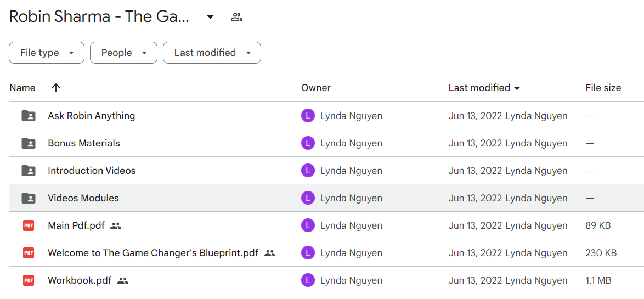Image resolution: width=644 pixels, height=299 pixels.
Task: Select Welcome to The Game Changer's Blueprint.pdf name
Action: (x=153, y=253)
